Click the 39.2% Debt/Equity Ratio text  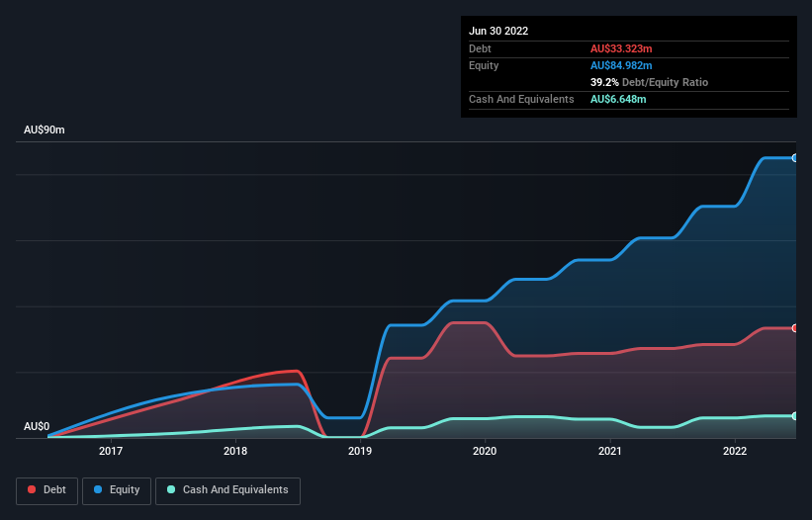[650, 82]
